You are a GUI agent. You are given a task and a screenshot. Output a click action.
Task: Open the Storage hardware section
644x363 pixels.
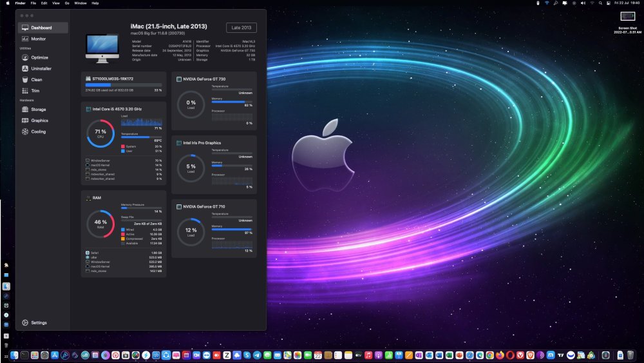43,110
